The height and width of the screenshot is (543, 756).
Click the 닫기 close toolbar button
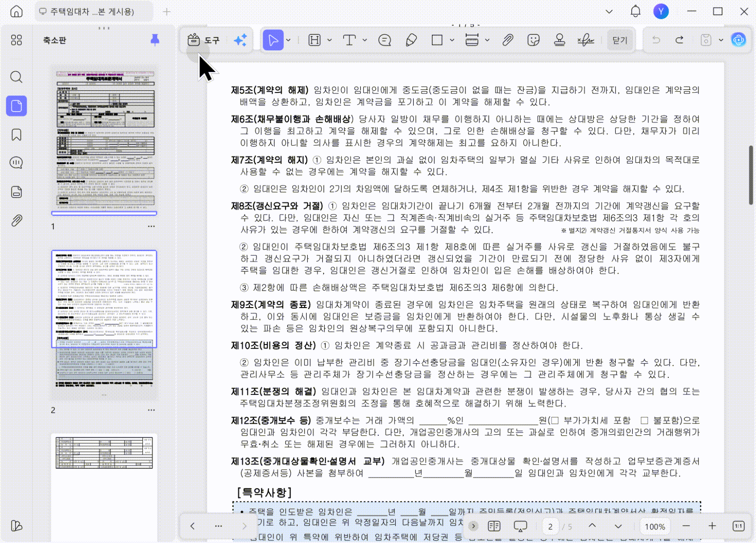620,40
